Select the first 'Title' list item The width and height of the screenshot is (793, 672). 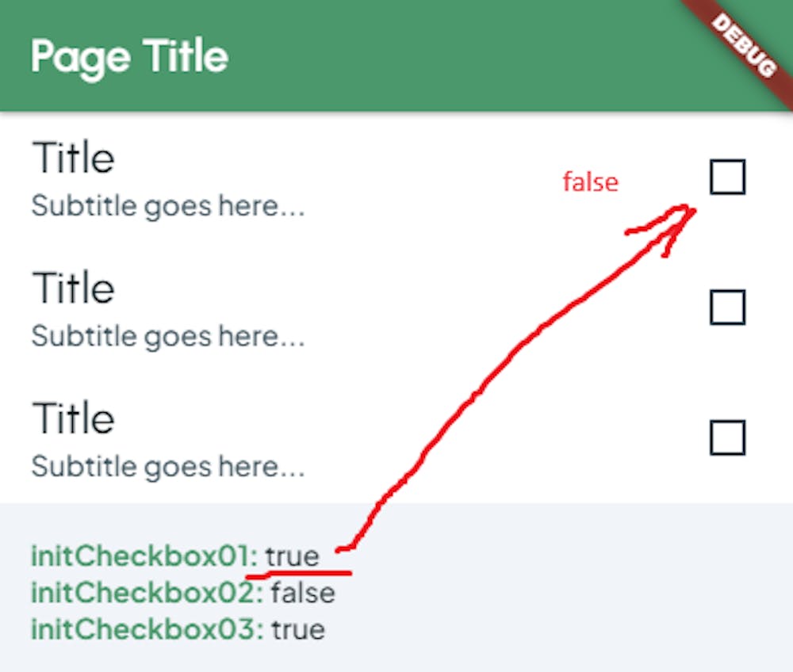(73, 158)
